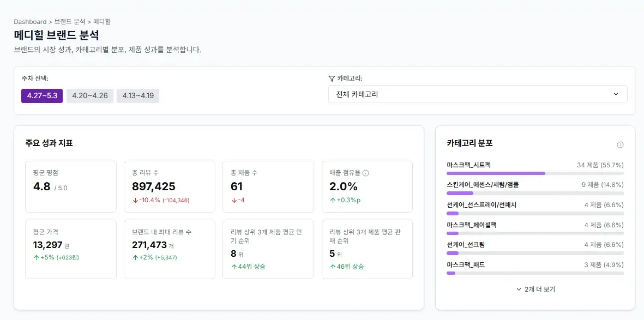This screenshot has height=320, width=644.
Task: Click the 매출 점유율 card
Action: (x=367, y=186)
